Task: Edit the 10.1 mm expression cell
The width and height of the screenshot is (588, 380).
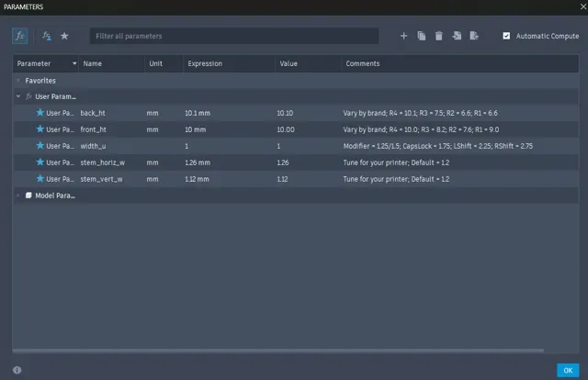Action: [x=198, y=113]
